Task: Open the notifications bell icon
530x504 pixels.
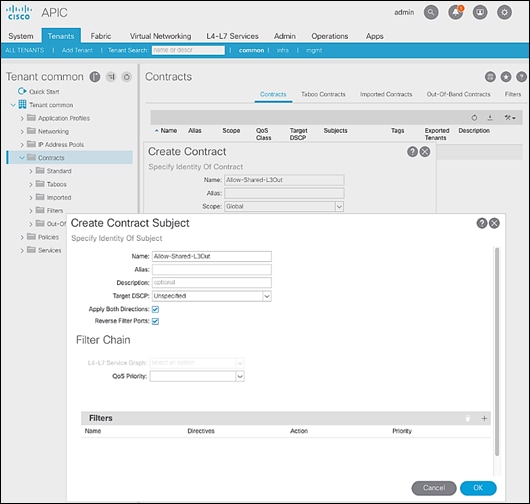Action: pyautogui.click(x=455, y=13)
